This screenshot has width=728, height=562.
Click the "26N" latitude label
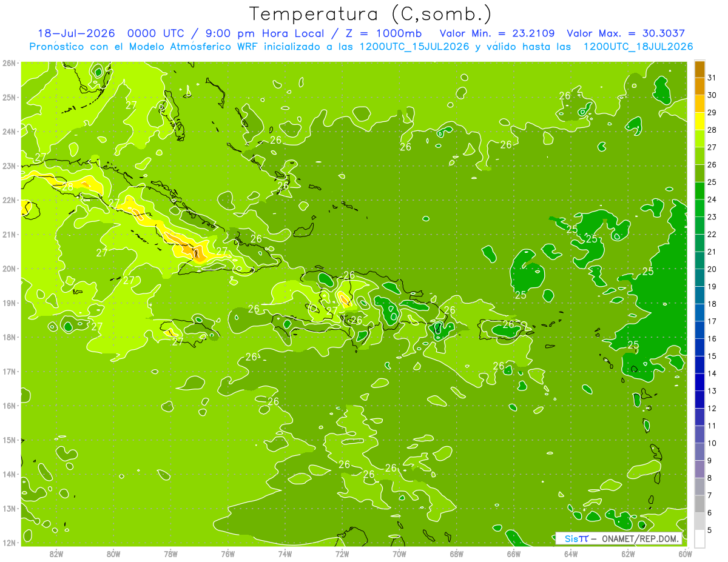coord(10,63)
